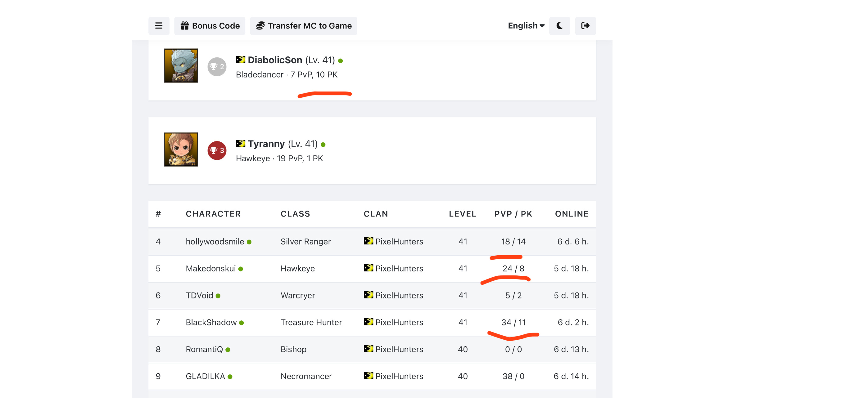The width and height of the screenshot is (868, 398).
Task: Select RomantiQ character name
Action: click(x=204, y=349)
